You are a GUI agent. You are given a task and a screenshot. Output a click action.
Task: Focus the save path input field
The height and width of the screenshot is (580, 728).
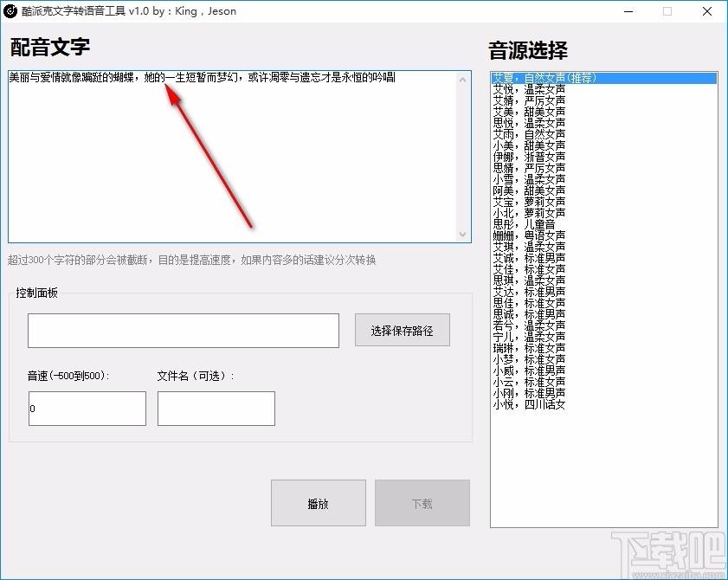[184, 331]
